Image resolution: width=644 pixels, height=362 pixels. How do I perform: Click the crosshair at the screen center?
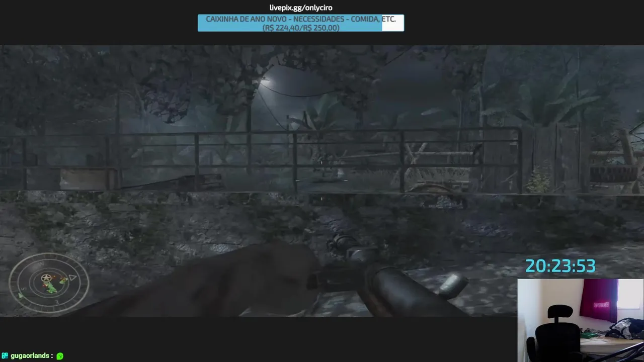[x=321, y=180]
